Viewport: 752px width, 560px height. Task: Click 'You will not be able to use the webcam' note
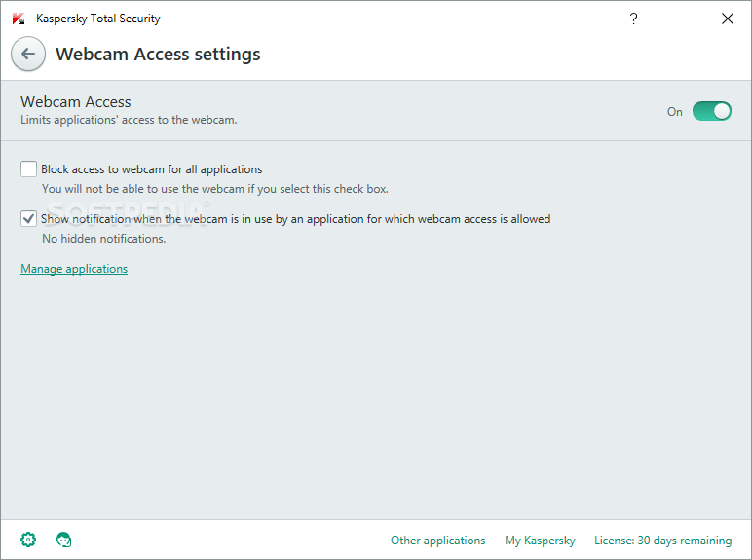tap(215, 189)
